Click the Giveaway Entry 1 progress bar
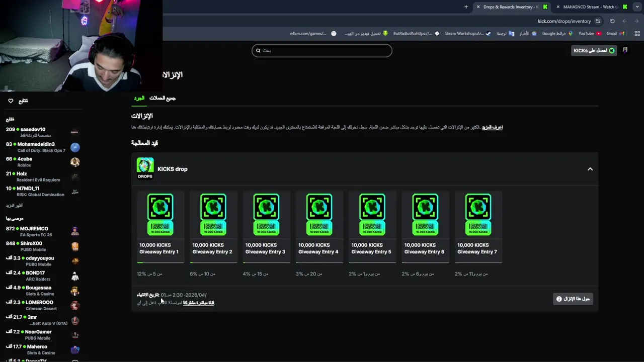This screenshot has height=362, width=644. 160,262
